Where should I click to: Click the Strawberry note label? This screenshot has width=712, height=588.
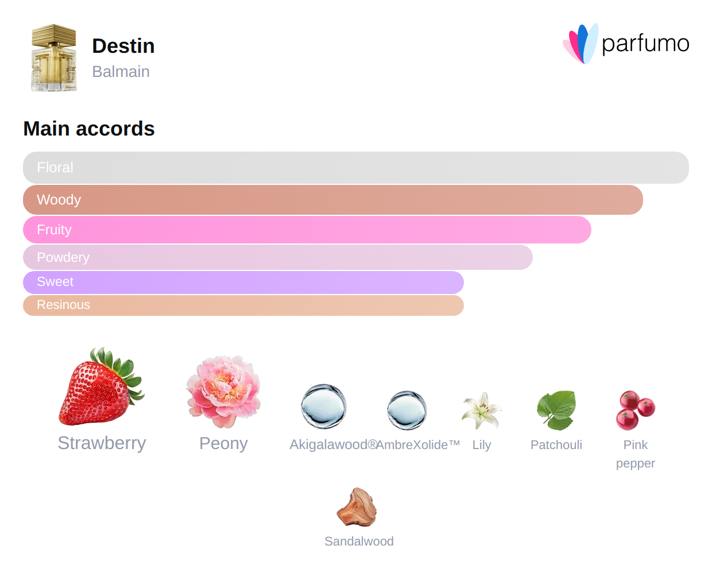click(x=102, y=443)
